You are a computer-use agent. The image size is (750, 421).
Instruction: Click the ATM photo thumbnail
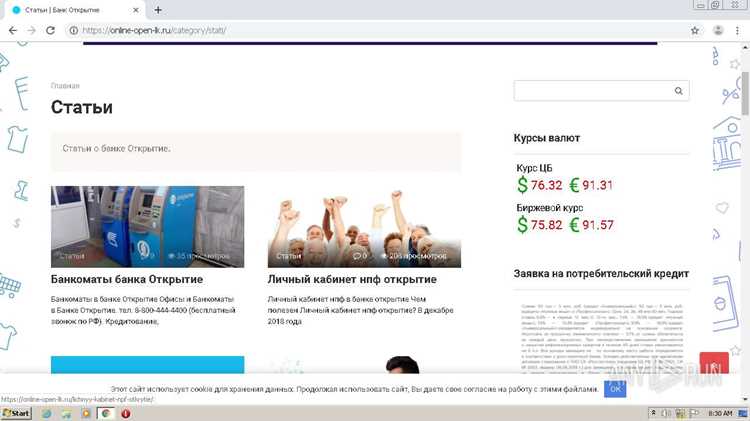click(147, 226)
